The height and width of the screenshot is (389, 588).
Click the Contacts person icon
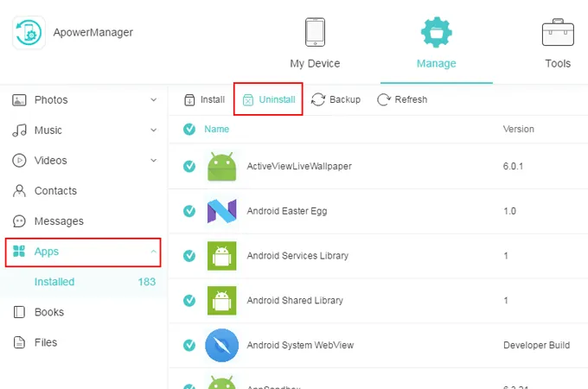click(x=19, y=191)
